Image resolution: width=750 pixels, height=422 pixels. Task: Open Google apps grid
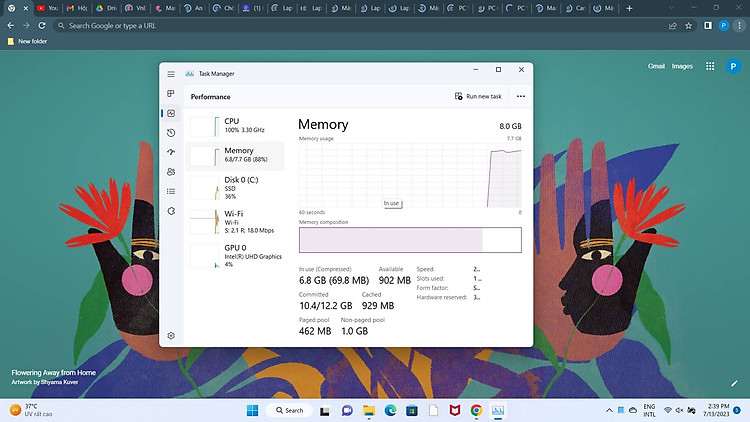coord(710,66)
